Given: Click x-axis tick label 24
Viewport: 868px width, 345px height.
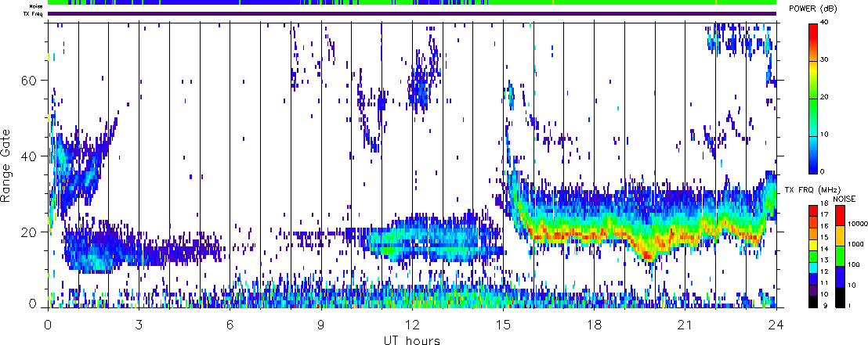Looking at the screenshot, I should click(x=776, y=324).
